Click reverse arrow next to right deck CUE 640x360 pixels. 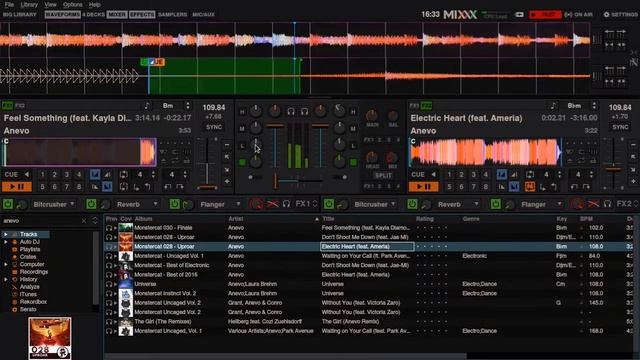click(x=433, y=175)
